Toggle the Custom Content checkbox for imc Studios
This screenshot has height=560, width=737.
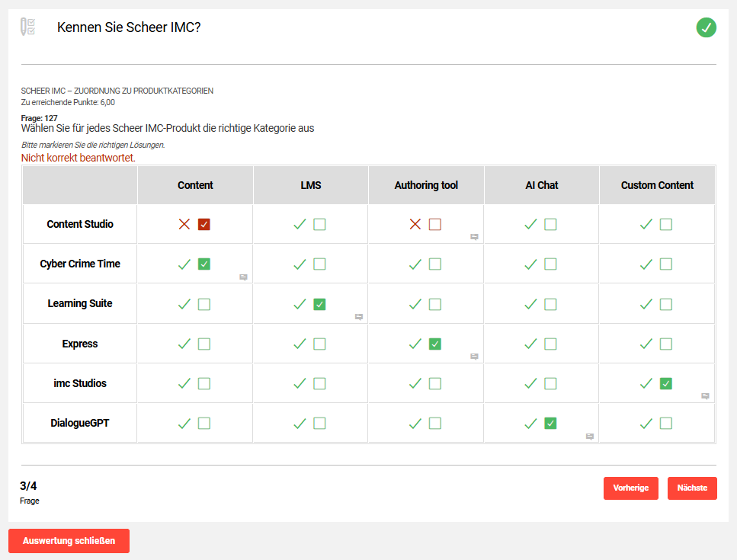point(666,383)
